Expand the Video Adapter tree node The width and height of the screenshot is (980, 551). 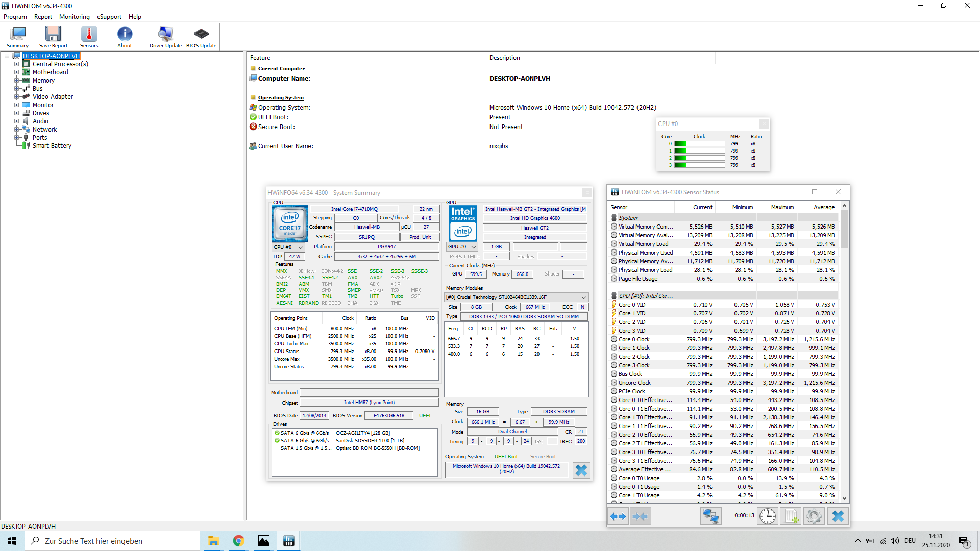click(16, 97)
